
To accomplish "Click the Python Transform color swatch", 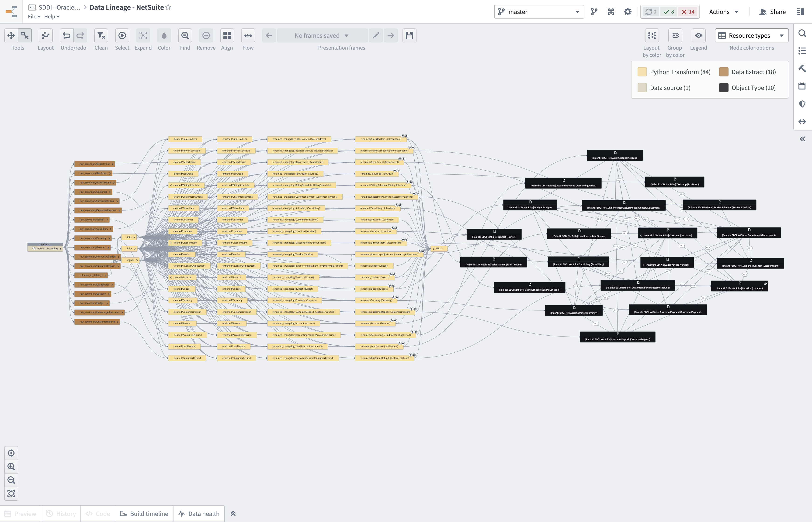I will click(642, 72).
